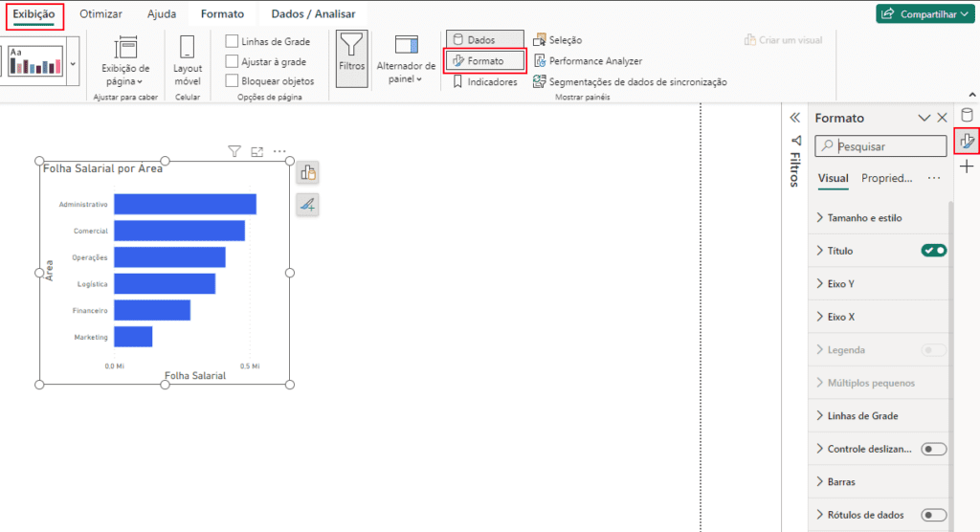Open the Propriedades format tab
The height and width of the screenshot is (532, 980).
[886, 178]
